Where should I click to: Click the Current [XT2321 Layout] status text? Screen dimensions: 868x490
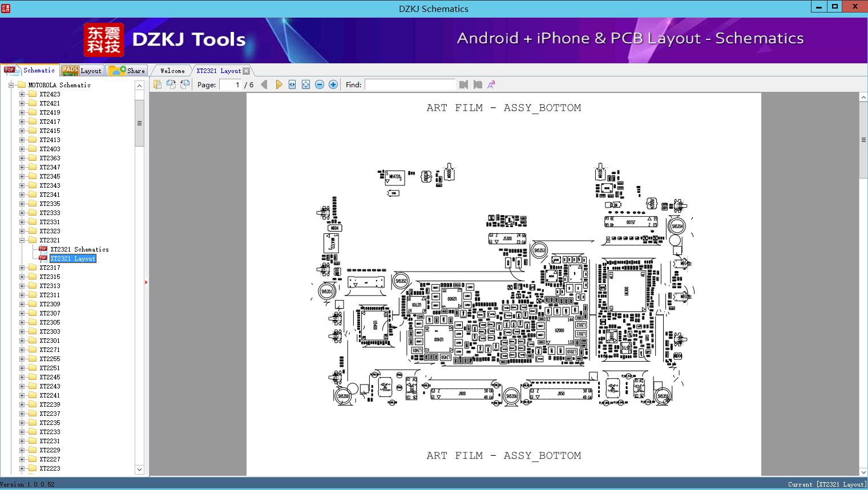click(827, 484)
